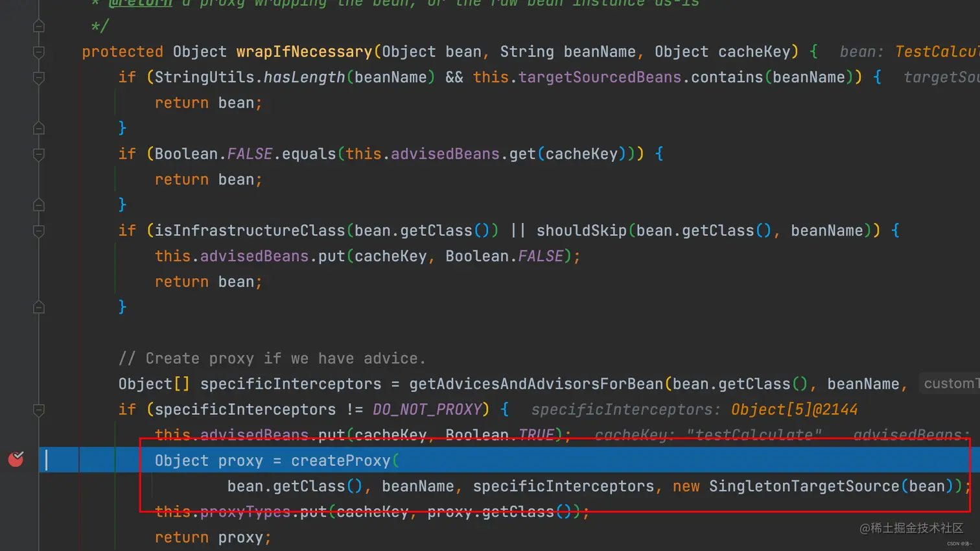Screen dimensions: 980x551
Task: Click the 'Object proxy' variable declaration
Action: pos(209,461)
